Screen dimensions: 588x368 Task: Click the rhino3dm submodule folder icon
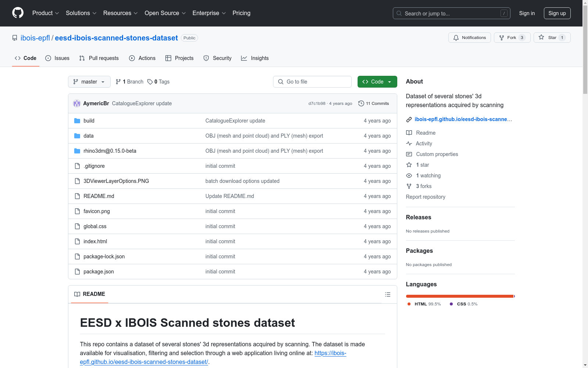pyautogui.click(x=77, y=151)
